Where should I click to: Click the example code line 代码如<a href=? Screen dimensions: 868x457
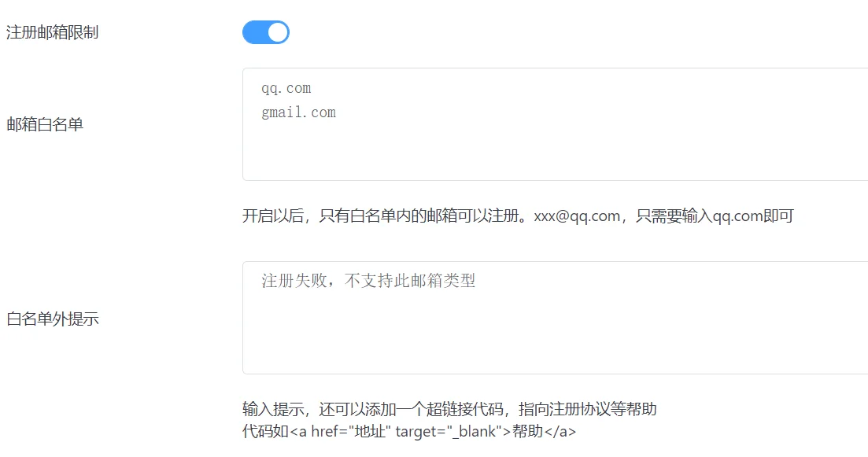pyautogui.click(x=409, y=432)
